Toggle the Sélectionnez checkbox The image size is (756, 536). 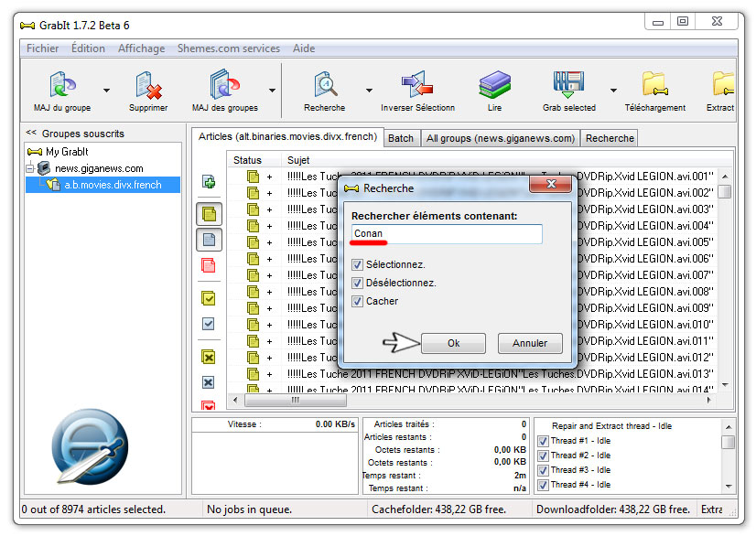coord(357,264)
